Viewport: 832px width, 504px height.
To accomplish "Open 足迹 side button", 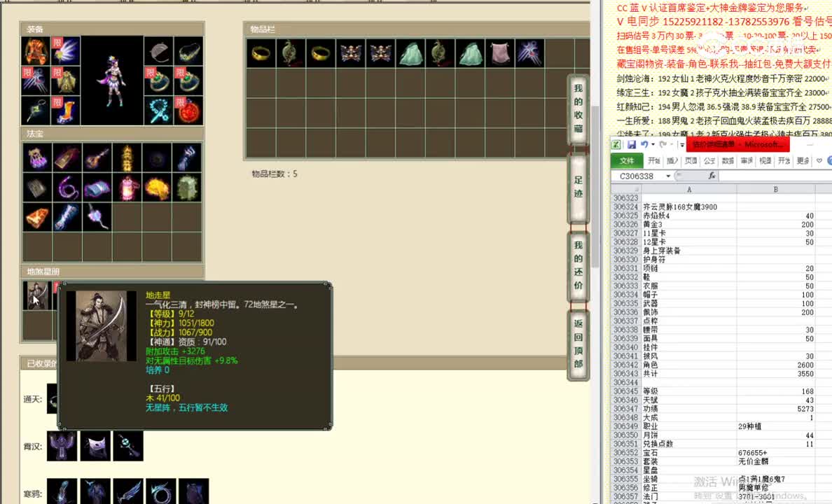I will click(578, 188).
